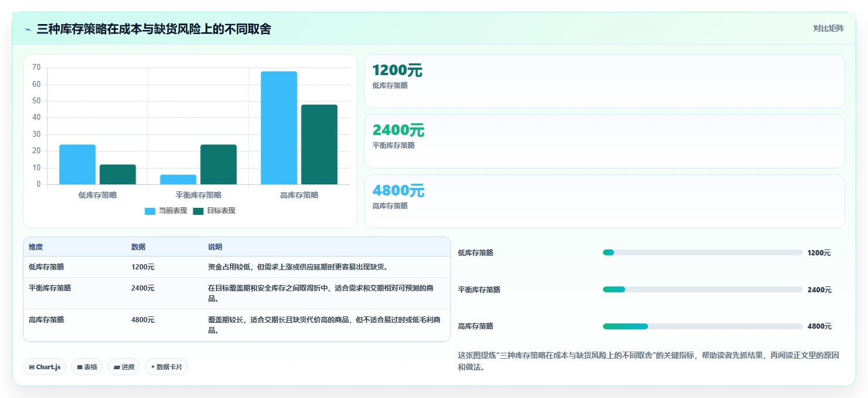The image size is (868, 398).
Task: Click the Chart.js tag chip
Action: 45,367
